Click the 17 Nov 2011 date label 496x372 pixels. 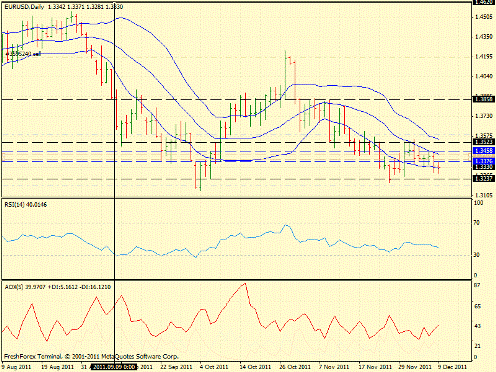(x=375, y=367)
